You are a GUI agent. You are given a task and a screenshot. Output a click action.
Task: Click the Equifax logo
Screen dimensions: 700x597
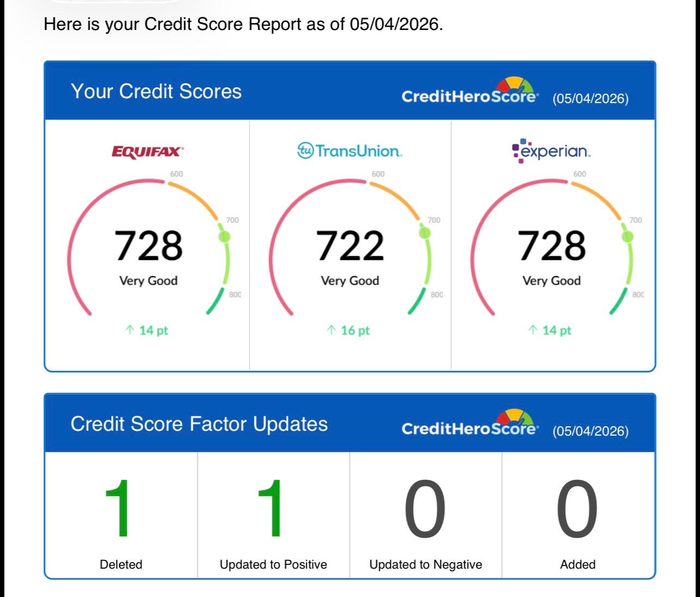click(148, 152)
